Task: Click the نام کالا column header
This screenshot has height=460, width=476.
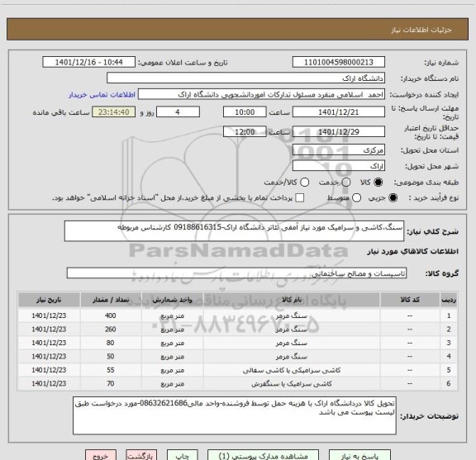Action: coord(292,300)
